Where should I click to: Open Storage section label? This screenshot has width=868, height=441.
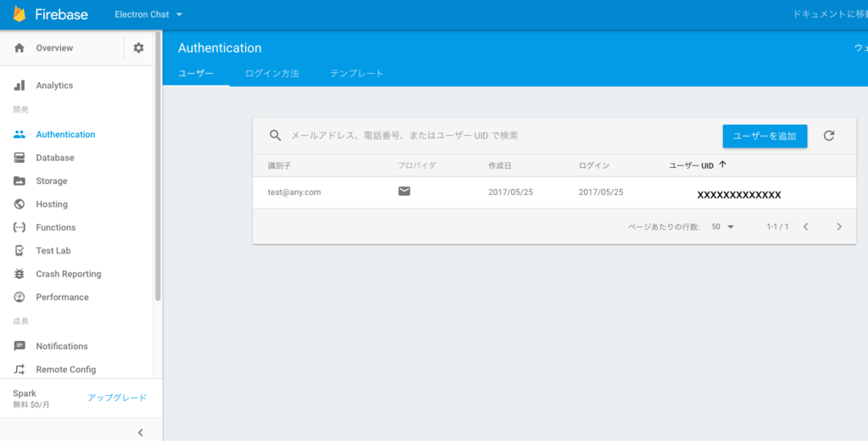coord(52,181)
